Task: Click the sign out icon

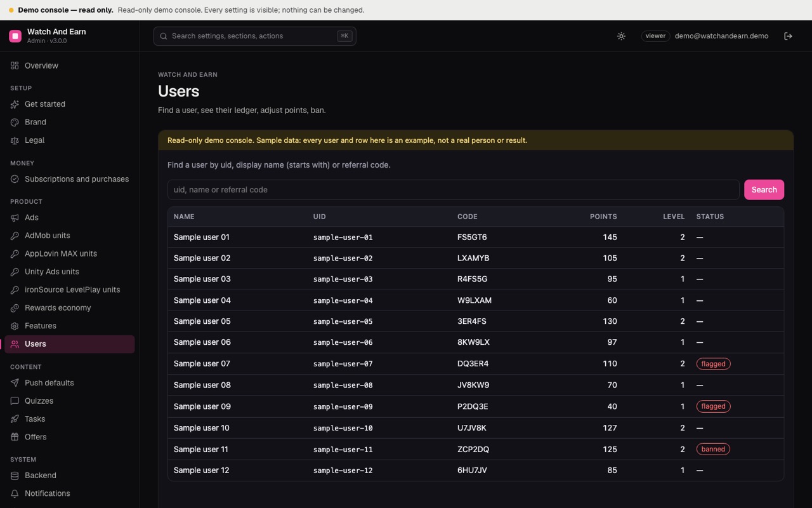Action: click(x=788, y=36)
